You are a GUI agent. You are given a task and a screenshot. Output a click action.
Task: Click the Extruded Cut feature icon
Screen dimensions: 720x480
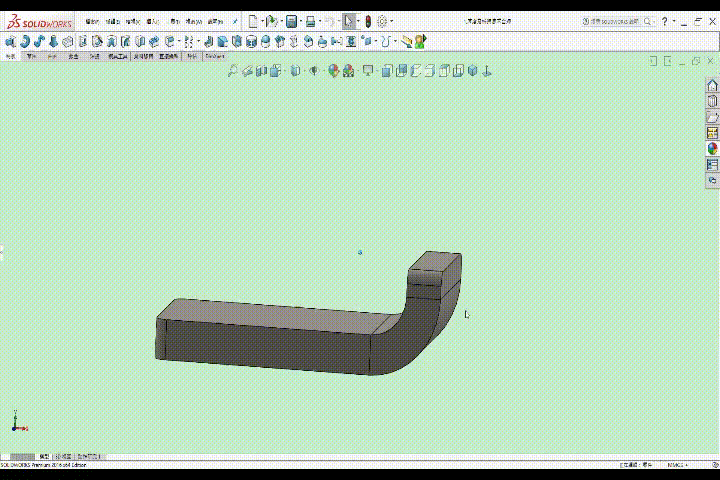[82, 42]
